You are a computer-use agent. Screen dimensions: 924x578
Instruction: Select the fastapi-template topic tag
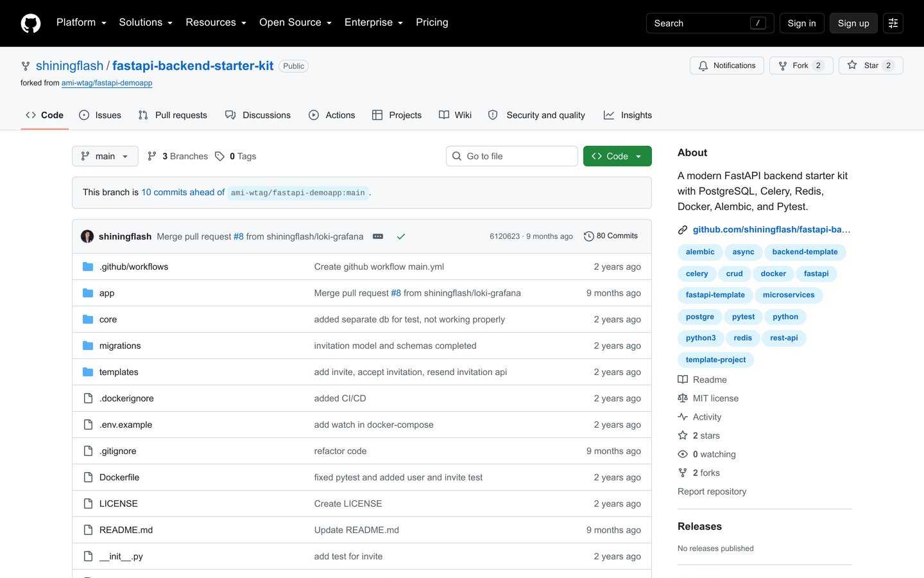pyautogui.click(x=715, y=295)
